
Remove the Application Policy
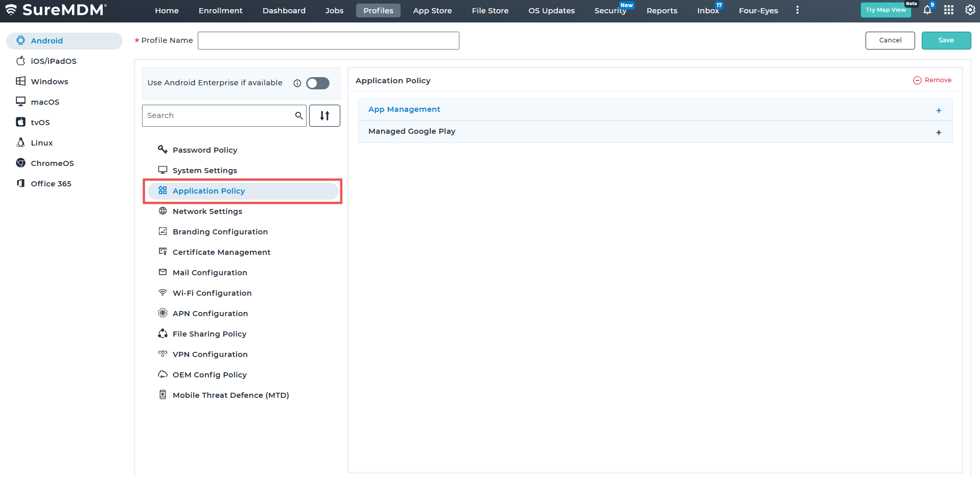tap(932, 80)
